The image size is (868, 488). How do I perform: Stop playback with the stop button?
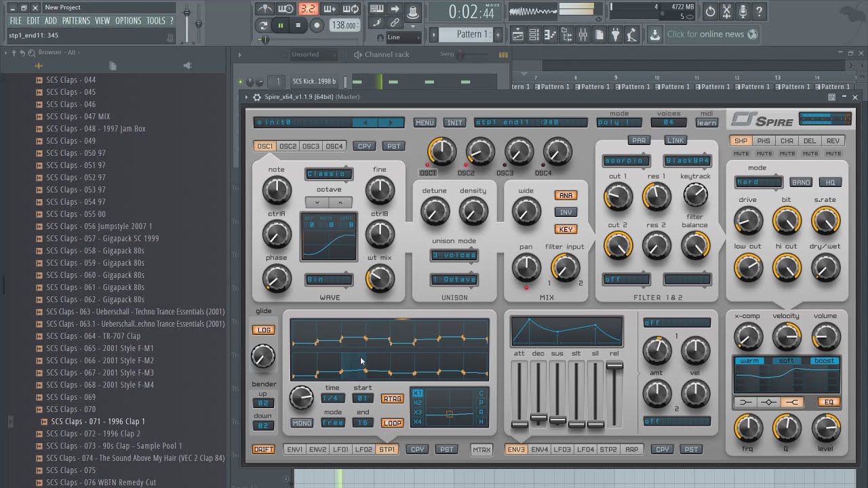click(298, 26)
